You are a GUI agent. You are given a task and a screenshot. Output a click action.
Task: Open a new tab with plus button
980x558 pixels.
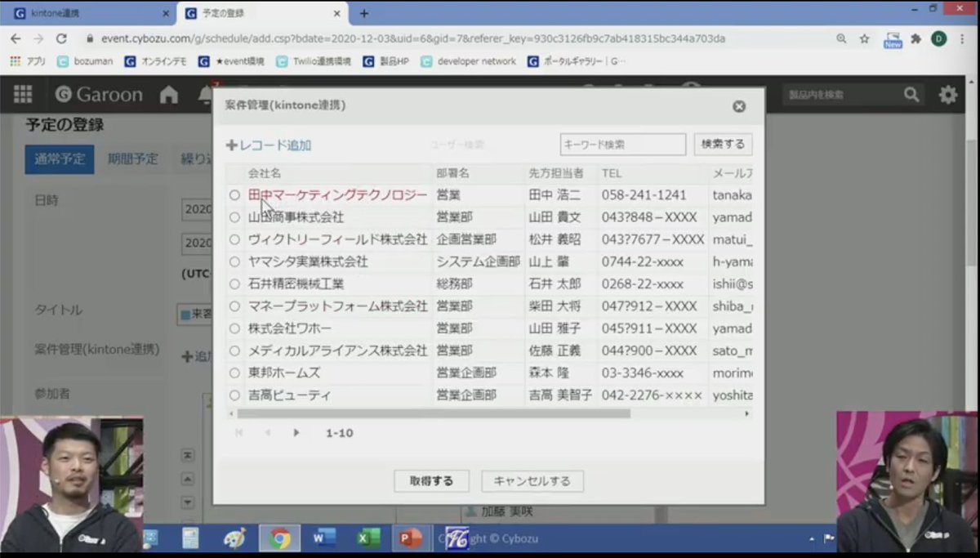tap(364, 13)
